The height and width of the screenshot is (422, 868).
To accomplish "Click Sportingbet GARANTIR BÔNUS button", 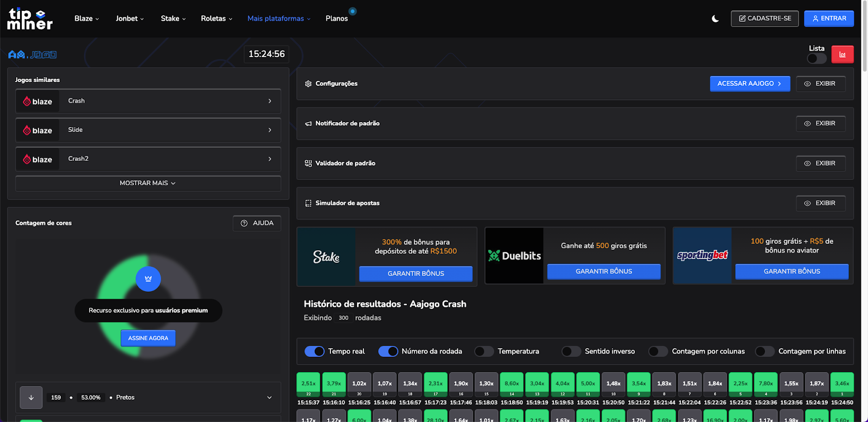I will pos(792,272).
